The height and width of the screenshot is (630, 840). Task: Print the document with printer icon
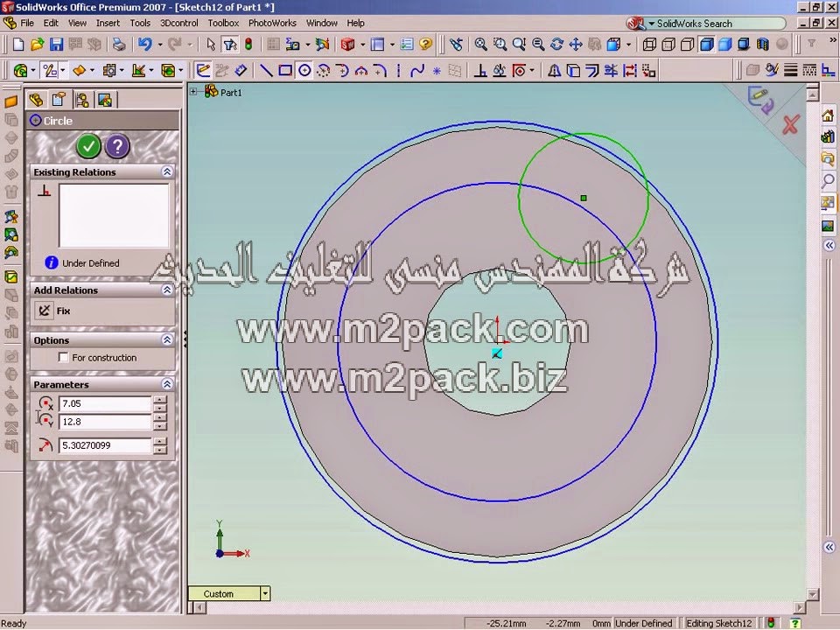[119, 45]
